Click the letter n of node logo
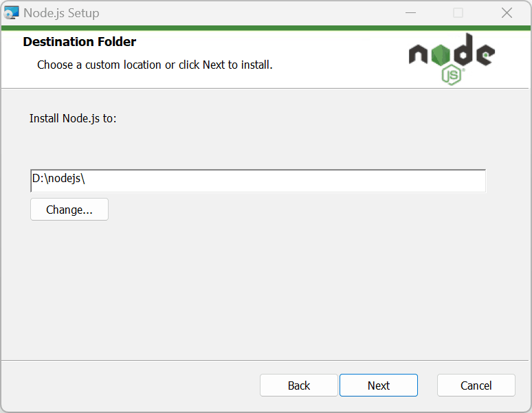The image size is (532, 413). 418,55
